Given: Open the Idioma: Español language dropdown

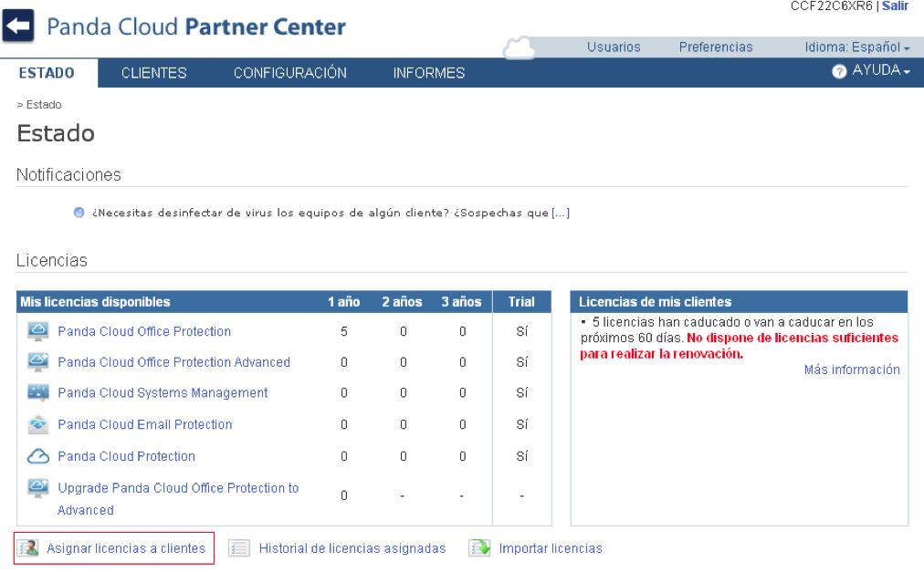Looking at the screenshot, I should click(856, 47).
